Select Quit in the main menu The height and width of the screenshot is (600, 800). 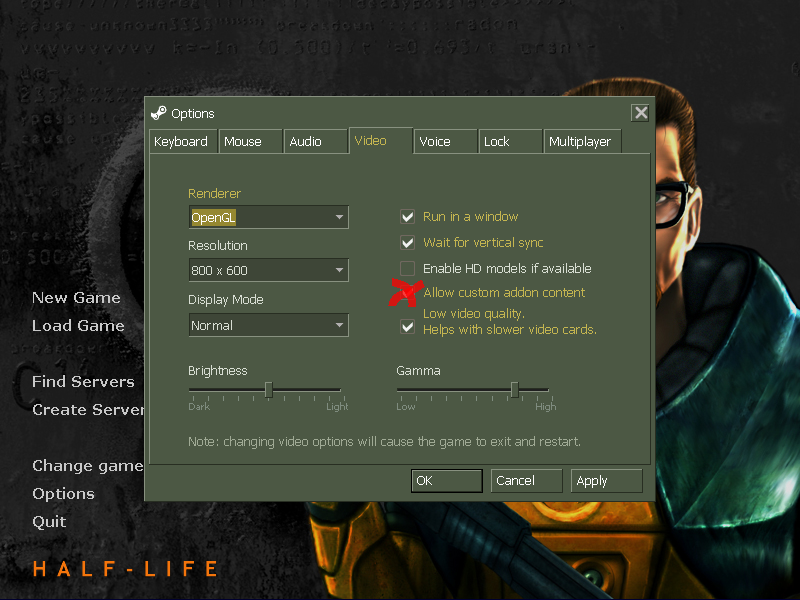[x=49, y=521]
